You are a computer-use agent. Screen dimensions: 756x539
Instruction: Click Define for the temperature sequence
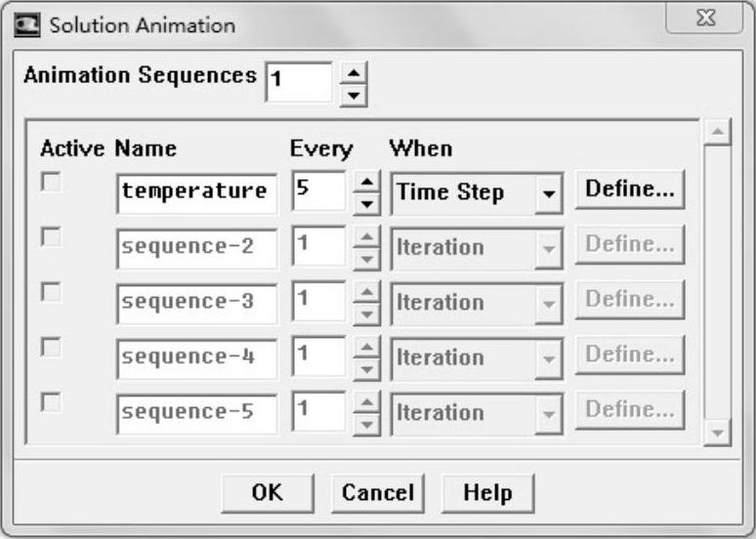click(629, 190)
